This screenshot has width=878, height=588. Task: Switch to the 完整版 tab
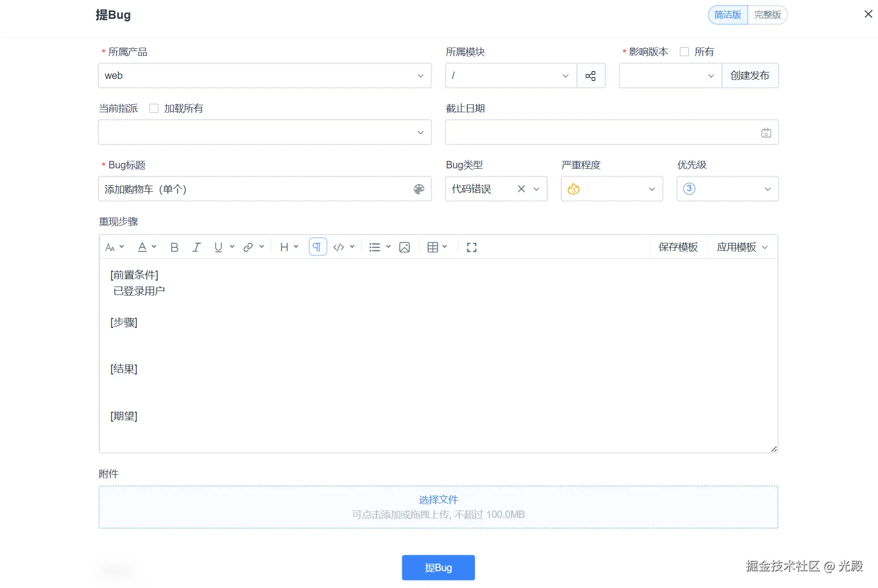tap(767, 15)
